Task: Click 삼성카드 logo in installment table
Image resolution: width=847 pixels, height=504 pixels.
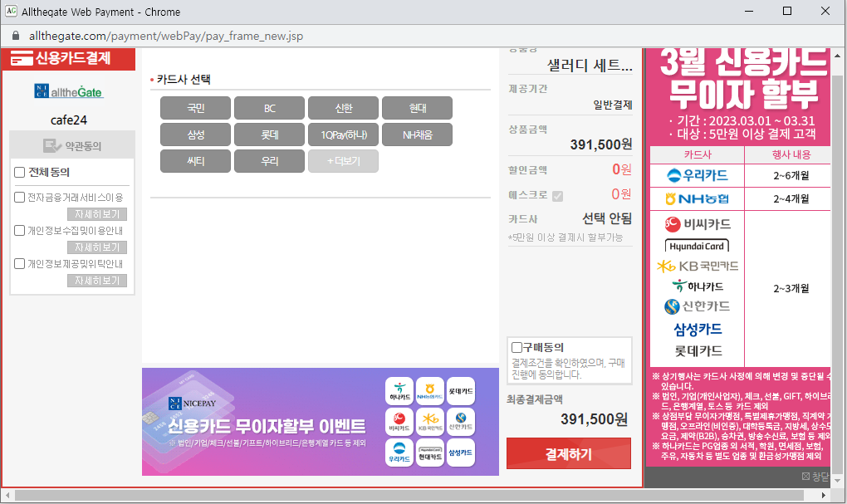Action: 698,329
